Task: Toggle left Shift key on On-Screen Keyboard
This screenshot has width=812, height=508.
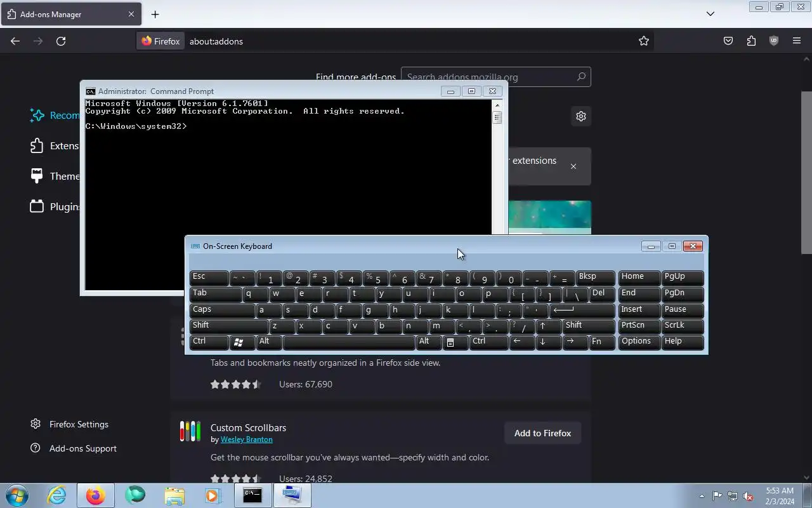Action: pos(229,326)
